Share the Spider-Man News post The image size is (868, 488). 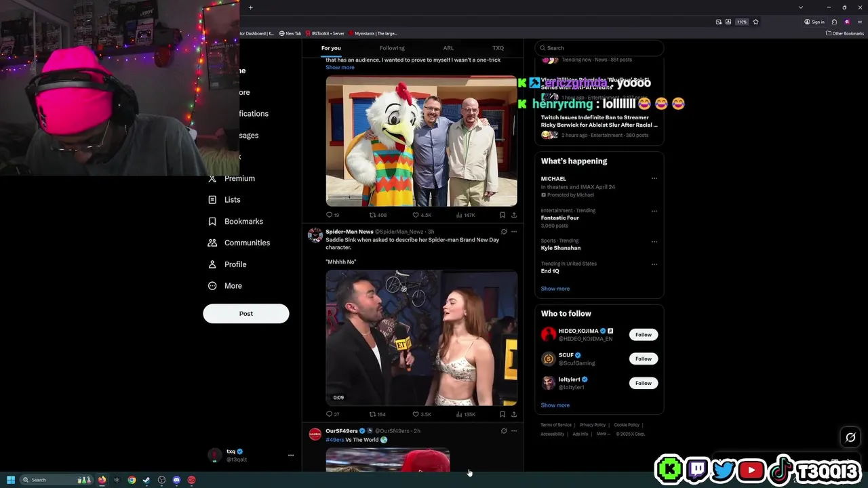pos(514,414)
